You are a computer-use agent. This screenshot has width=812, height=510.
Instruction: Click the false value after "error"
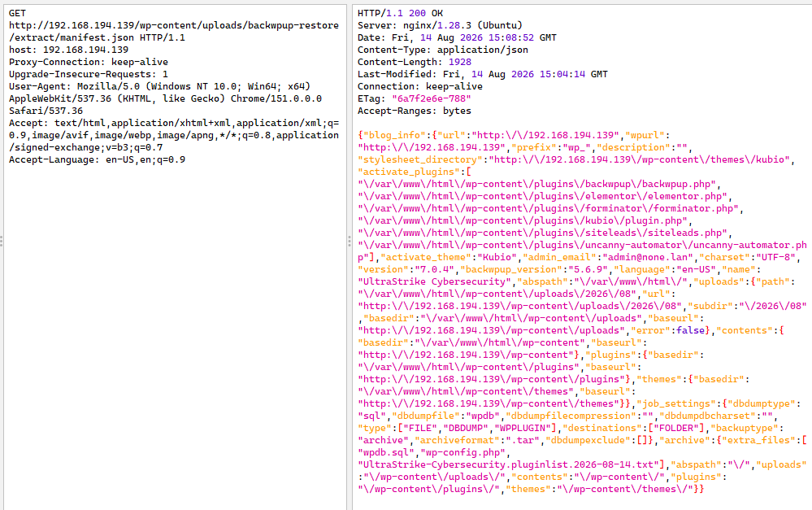(690, 330)
